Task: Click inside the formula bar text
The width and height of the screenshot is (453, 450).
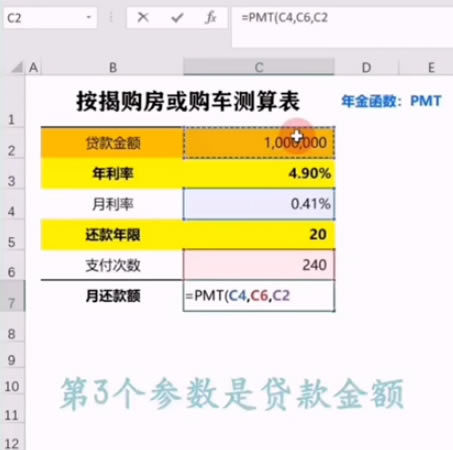Action: tap(284, 17)
